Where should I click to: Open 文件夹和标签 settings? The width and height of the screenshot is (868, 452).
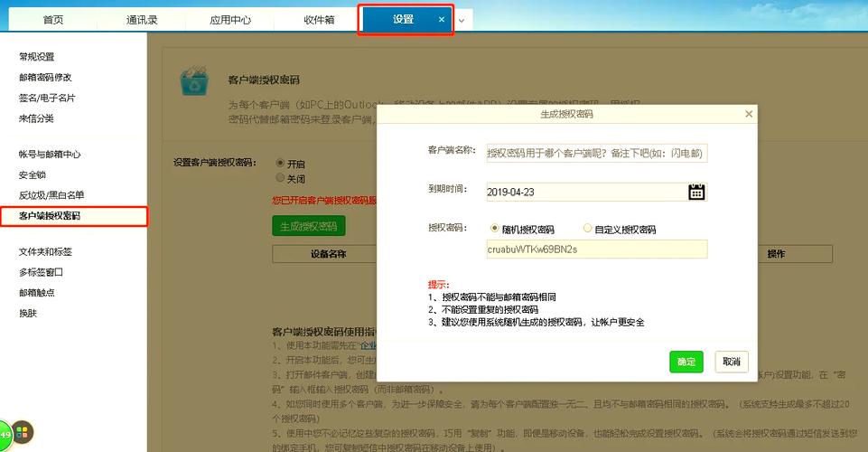coord(45,251)
